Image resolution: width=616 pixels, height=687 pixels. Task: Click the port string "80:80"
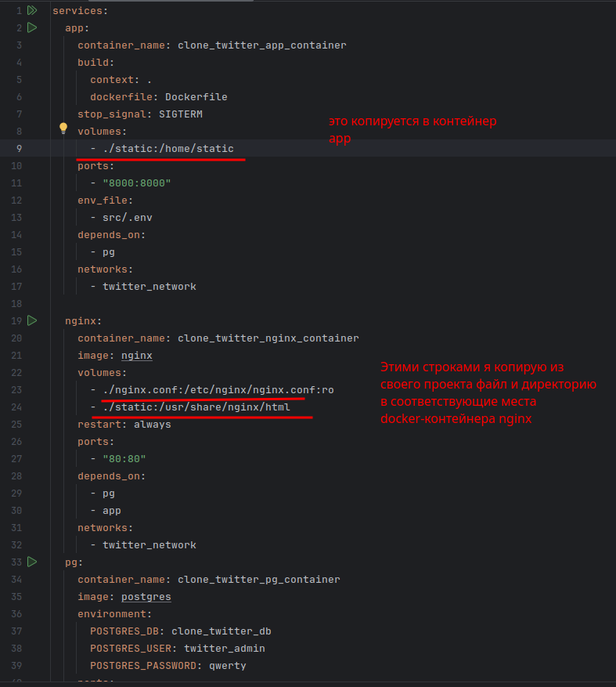tap(124, 459)
